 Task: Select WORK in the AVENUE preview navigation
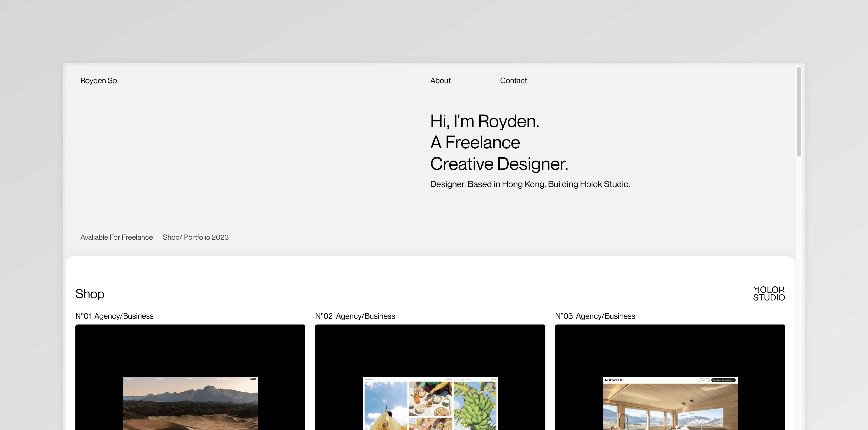[x=159, y=379]
